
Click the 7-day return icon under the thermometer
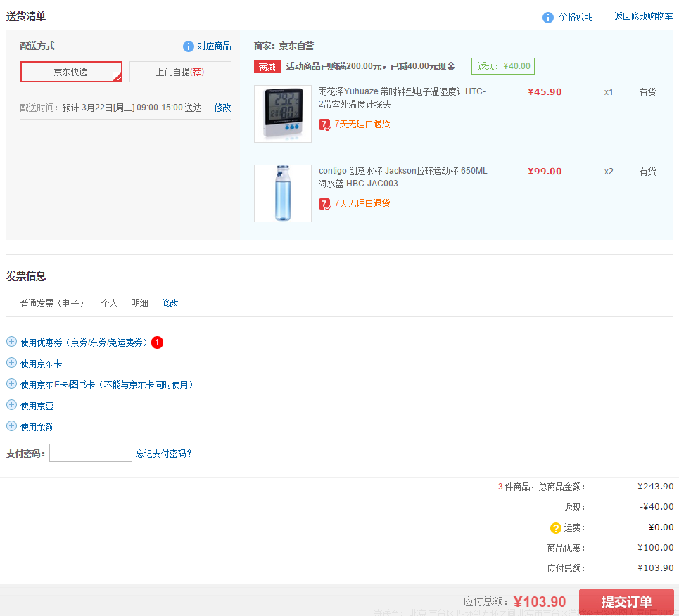pyautogui.click(x=325, y=124)
